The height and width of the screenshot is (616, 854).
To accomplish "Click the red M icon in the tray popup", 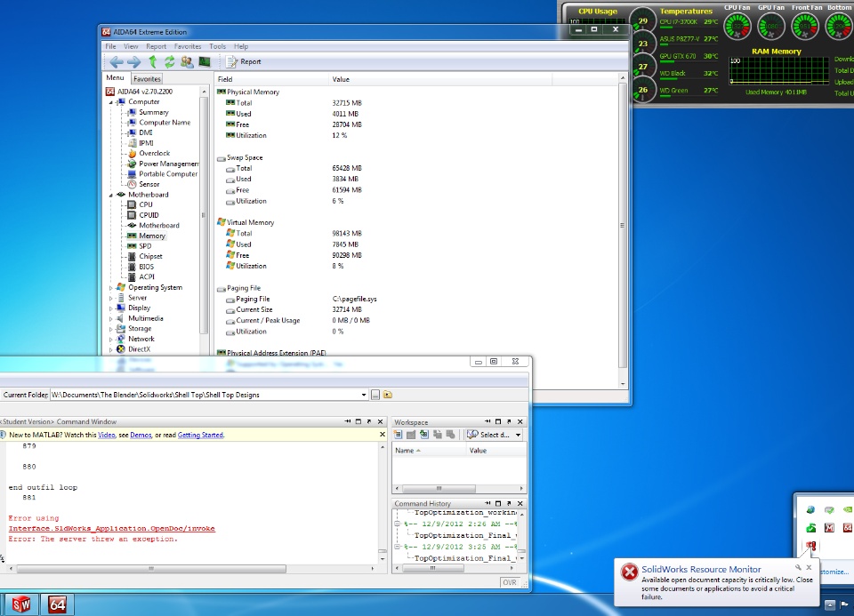I will tap(829, 527).
